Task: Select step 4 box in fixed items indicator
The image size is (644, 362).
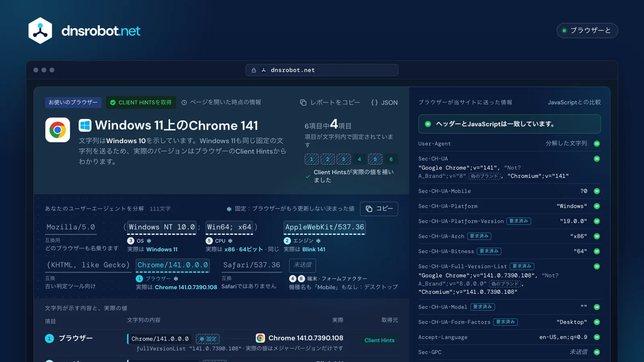Action: click(x=359, y=159)
